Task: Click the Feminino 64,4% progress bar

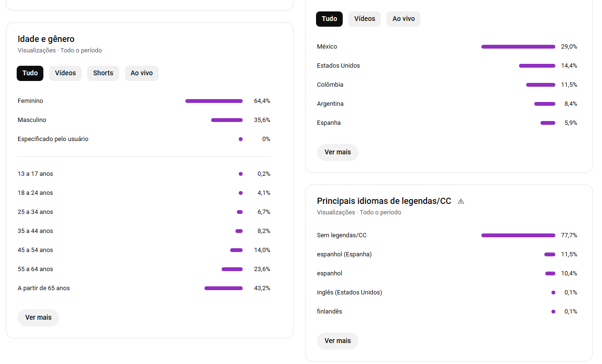Action: tap(214, 101)
